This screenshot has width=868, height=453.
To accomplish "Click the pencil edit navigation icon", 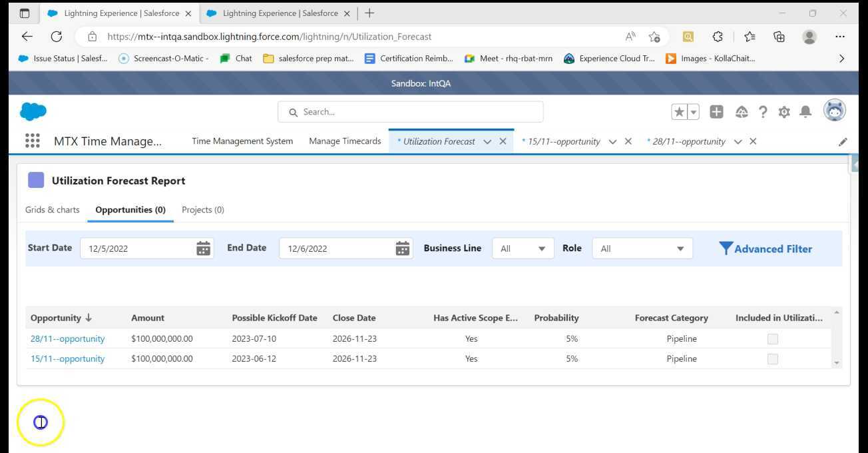I will coord(843,141).
